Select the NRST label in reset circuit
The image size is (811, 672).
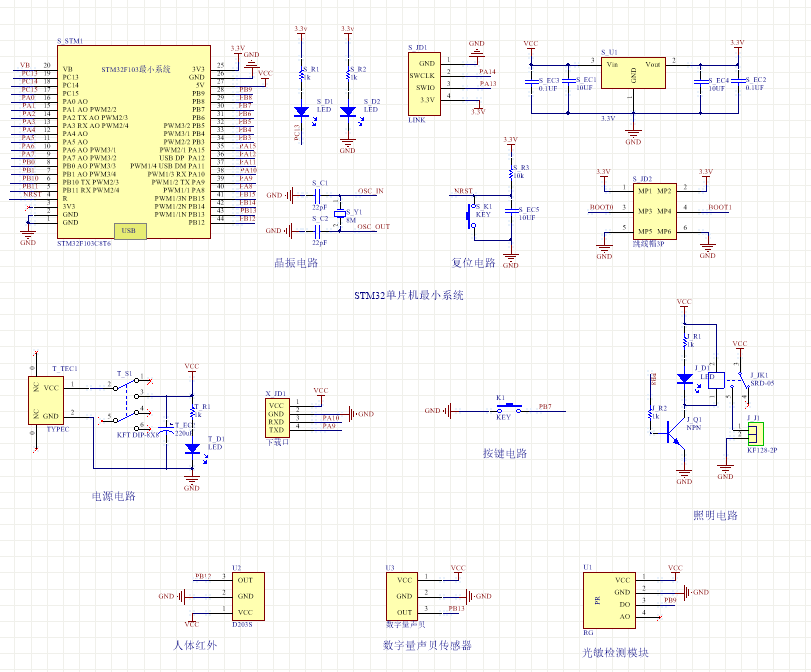tap(463, 191)
